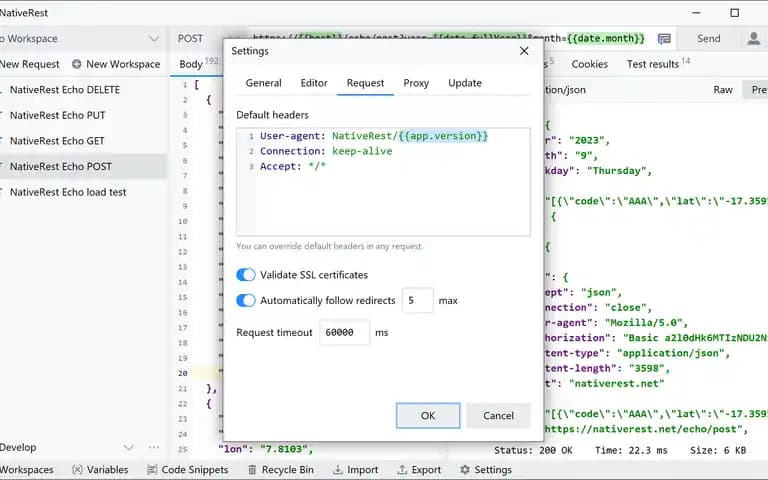Switch response view to Raw
Screen dimensions: 768x480
(723, 90)
